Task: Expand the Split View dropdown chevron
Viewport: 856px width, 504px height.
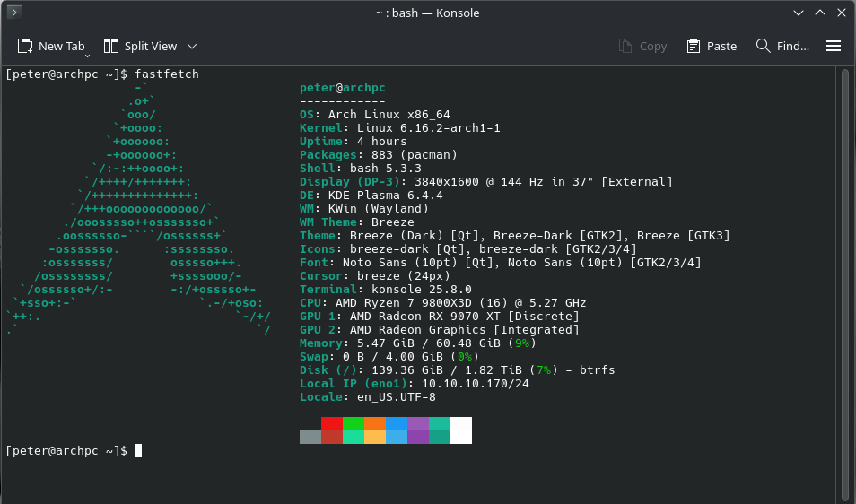Action: pos(192,46)
